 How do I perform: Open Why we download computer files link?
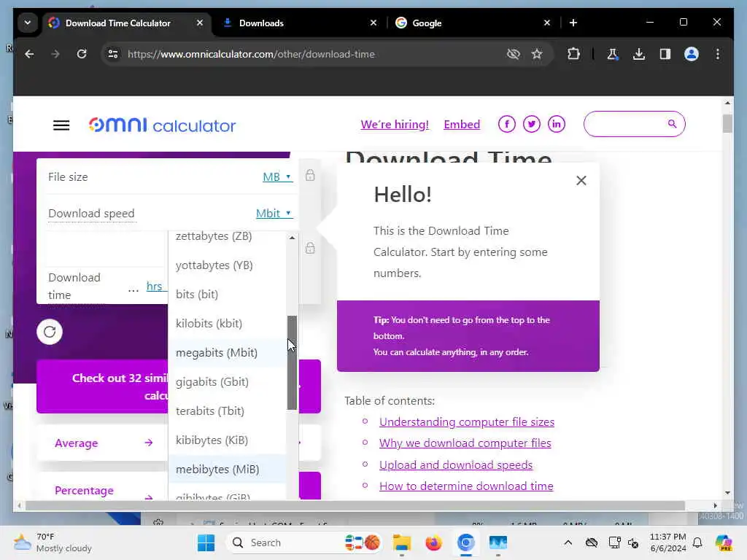465,443
